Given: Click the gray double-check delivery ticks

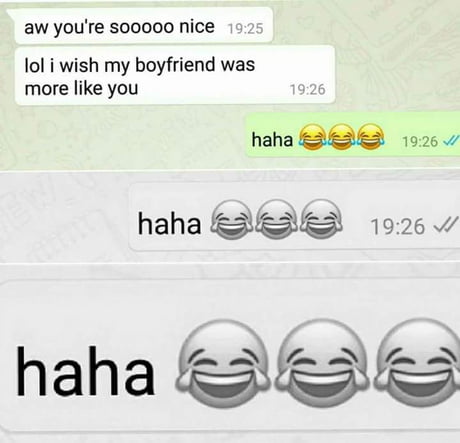Looking at the screenshot, I should pyautogui.click(x=445, y=224).
